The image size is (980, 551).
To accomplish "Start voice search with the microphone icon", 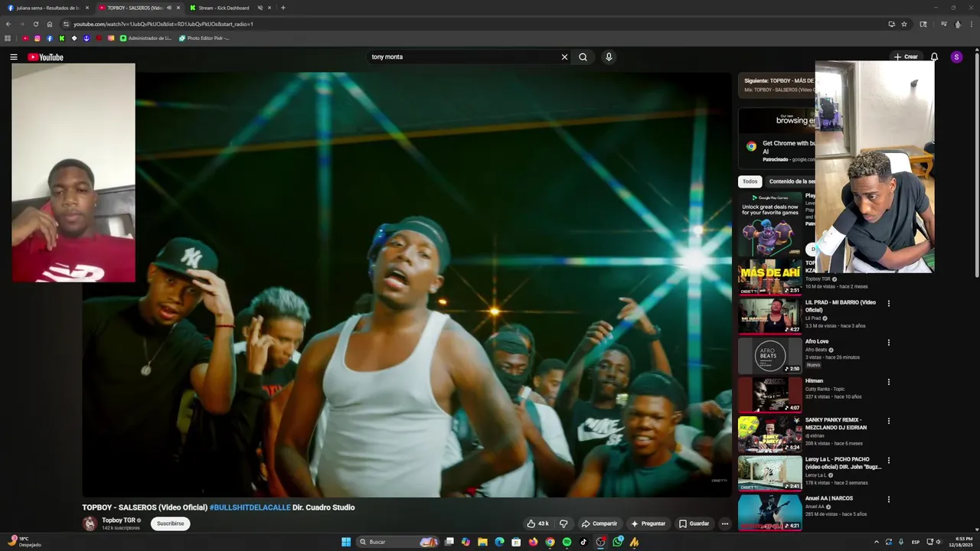I will (609, 57).
